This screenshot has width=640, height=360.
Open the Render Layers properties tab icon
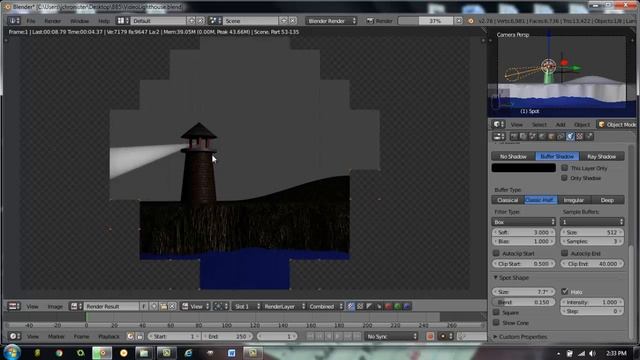point(523,137)
